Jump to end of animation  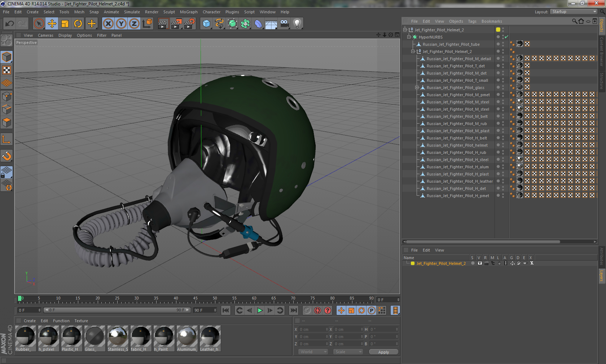point(294,310)
